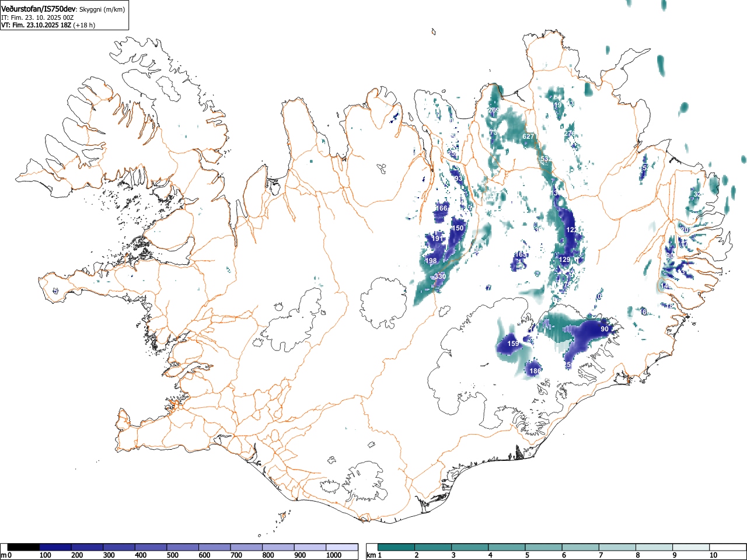Click the 129 visibility value on the map

[564, 260]
